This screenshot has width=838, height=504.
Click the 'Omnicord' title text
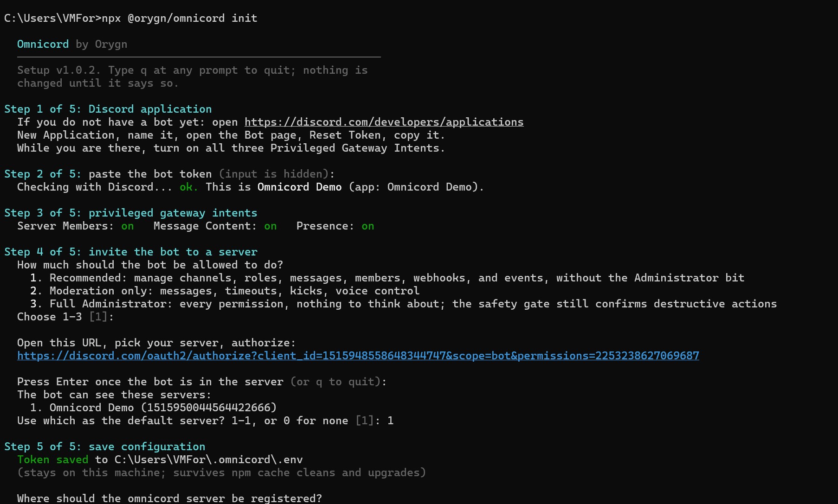[43, 44]
